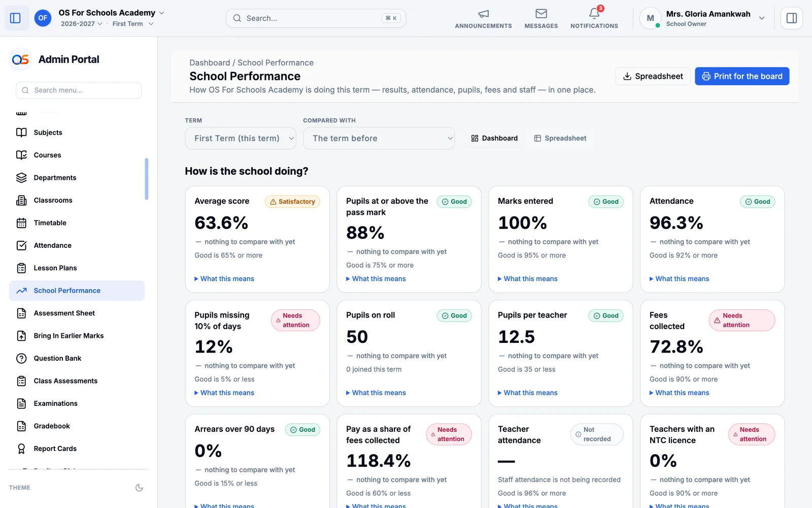The image size is (812, 508).
Task: Click the Search menu input field
Action: (x=79, y=90)
